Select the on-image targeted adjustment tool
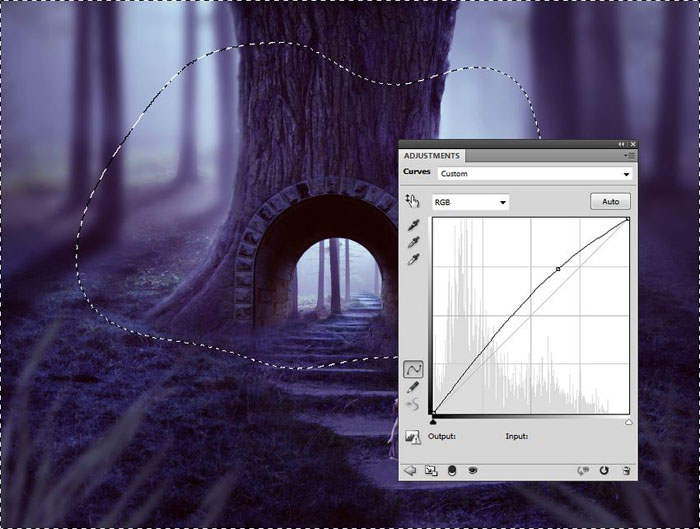The image size is (700, 529). click(412, 201)
